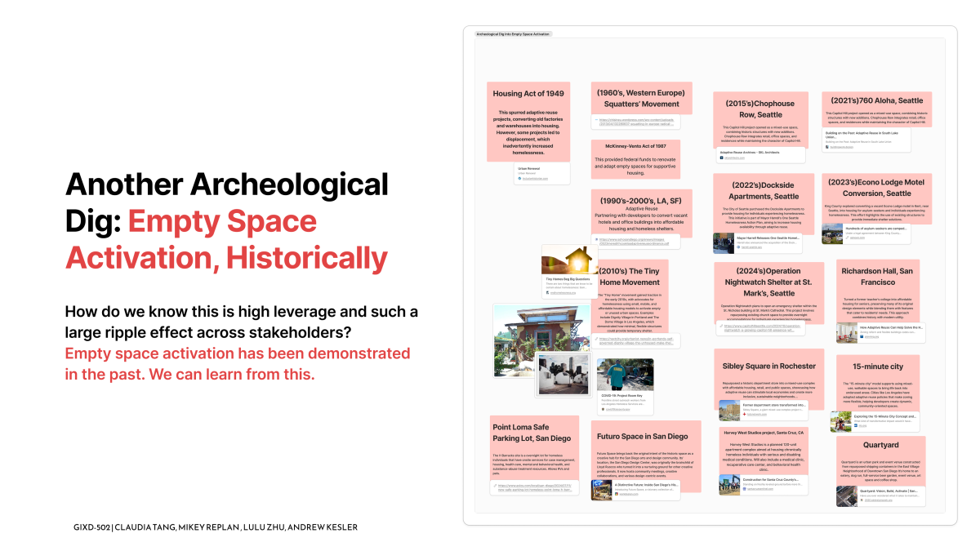Open Former department store transformed link preview

click(x=764, y=409)
